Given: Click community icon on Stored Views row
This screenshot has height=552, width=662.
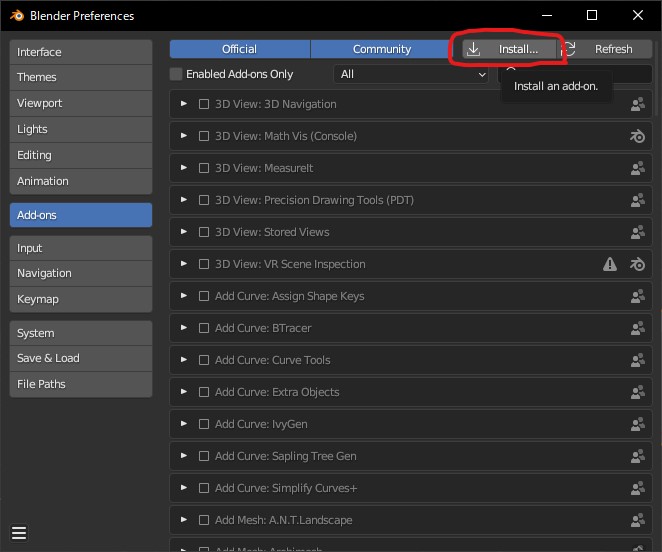Looking at the screenshot, I should click(638, 232).
